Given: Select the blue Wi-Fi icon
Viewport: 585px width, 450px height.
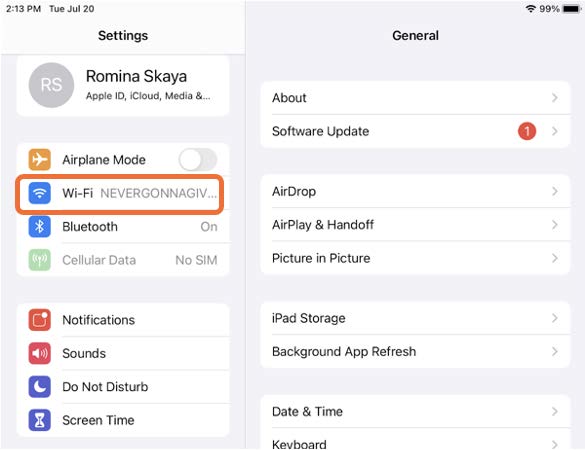Looking at the screenshot, I should [40, 193].
